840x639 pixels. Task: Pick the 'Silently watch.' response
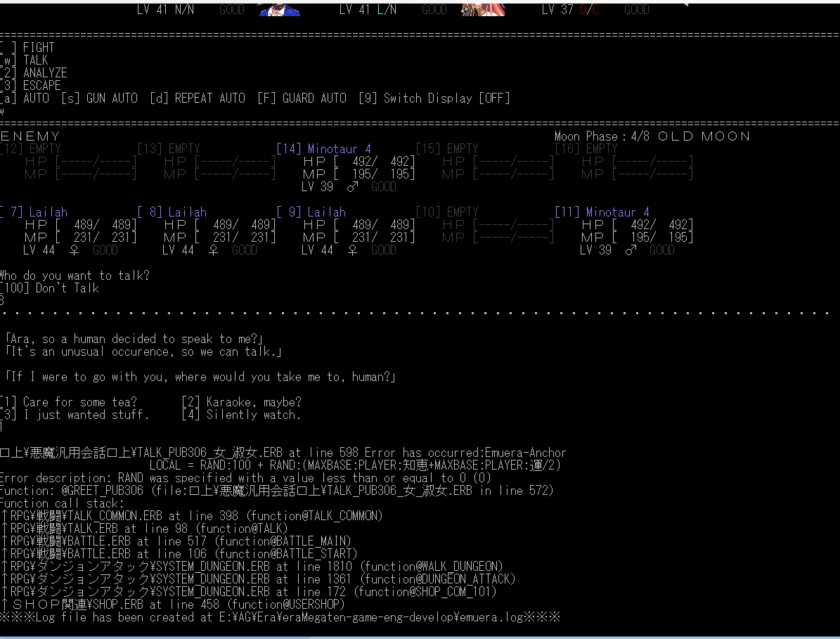(241, 415)
